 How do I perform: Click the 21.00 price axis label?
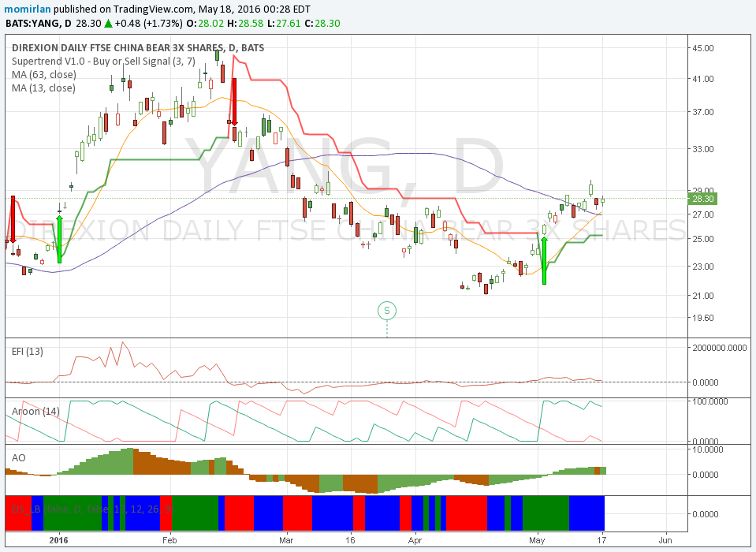(x=703, y=296)
